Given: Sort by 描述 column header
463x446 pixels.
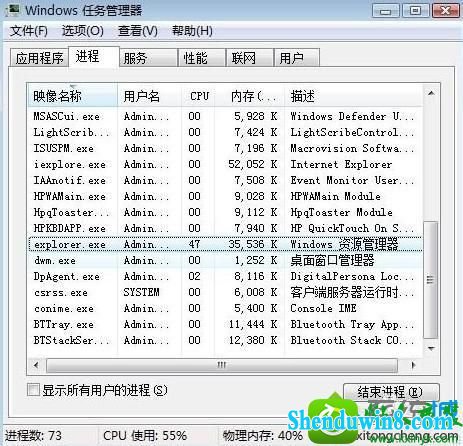Looking at the screenshot, I should 353,96.
